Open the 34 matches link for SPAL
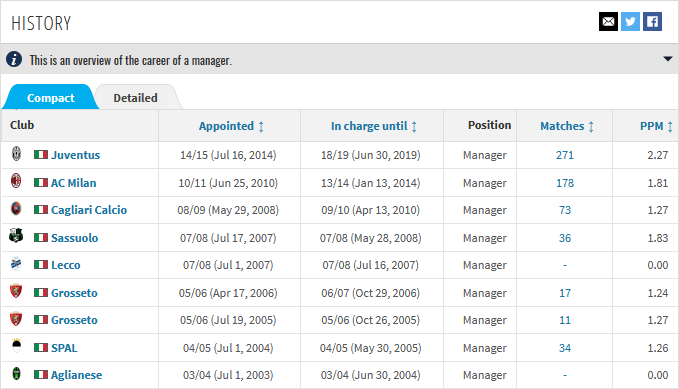Screen dimensions: 679x389 [565, 348]
